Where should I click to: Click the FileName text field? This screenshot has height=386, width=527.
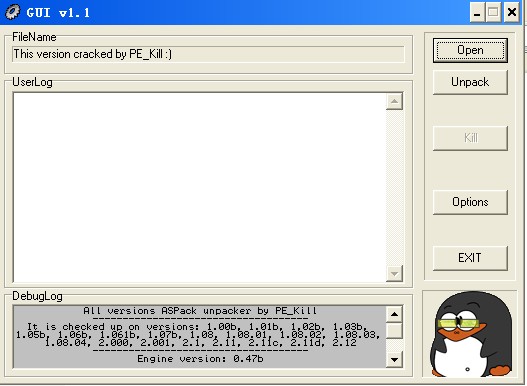point(208,54)
